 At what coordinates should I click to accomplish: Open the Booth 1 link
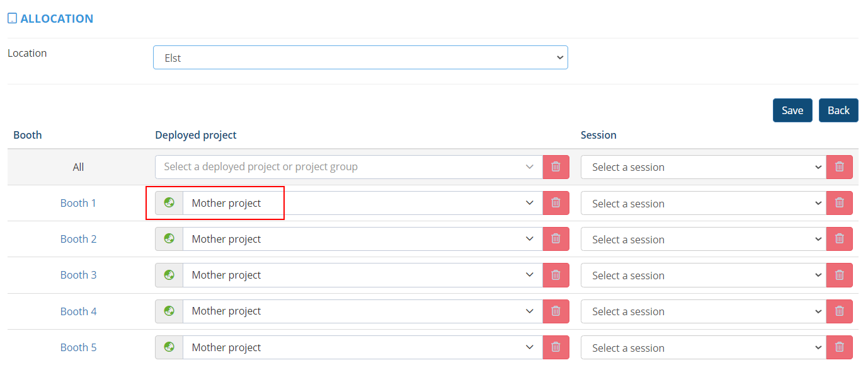coord(78,203)
